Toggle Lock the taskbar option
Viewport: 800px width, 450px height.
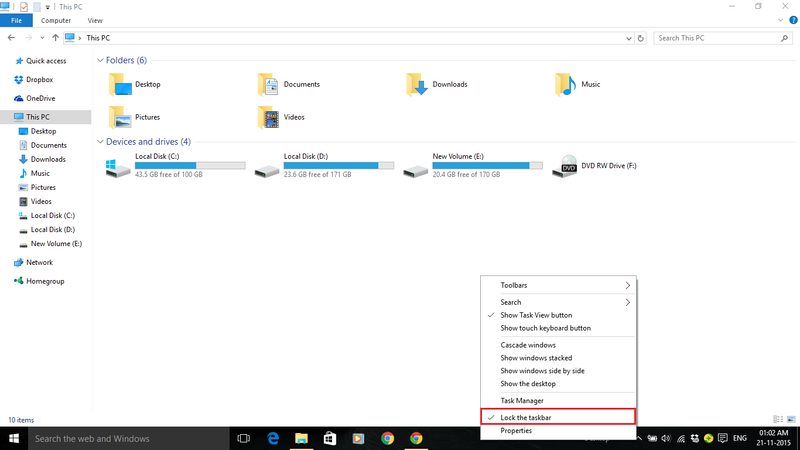558,417
